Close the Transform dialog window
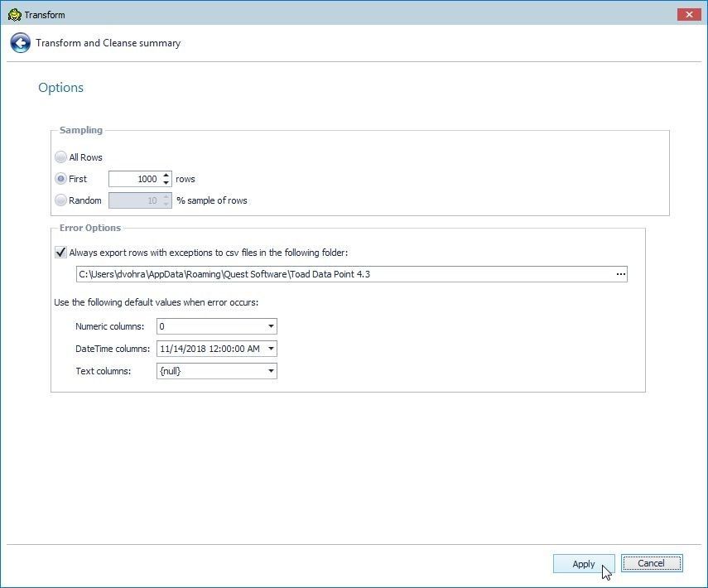Image resolution: width=708 pixels, height=588 pixels. [689, 14]
